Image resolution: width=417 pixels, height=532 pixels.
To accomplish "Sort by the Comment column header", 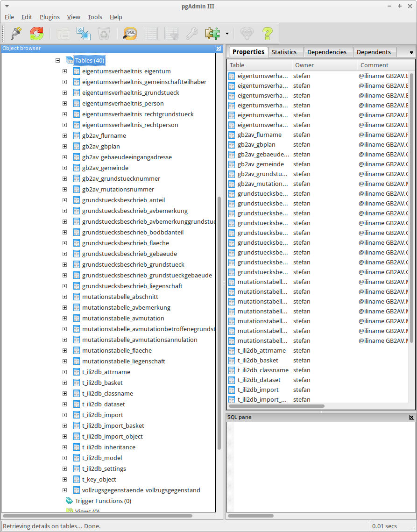I will [386, 65].
